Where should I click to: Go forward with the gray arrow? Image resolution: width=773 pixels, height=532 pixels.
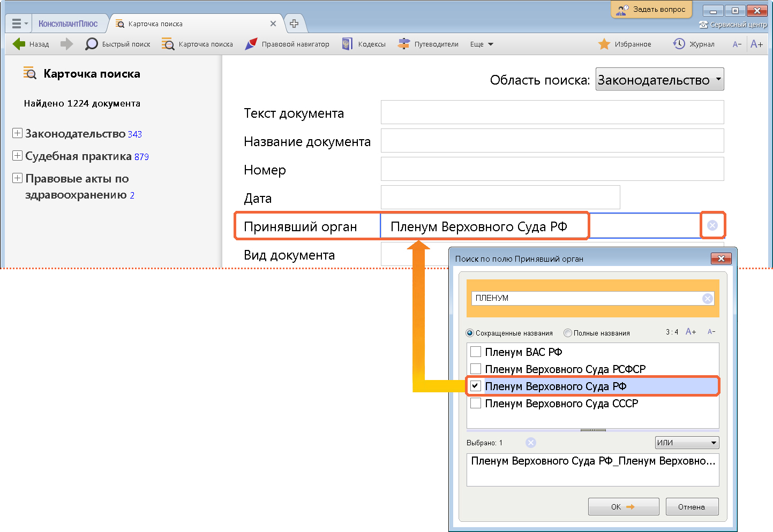[66, 44]
